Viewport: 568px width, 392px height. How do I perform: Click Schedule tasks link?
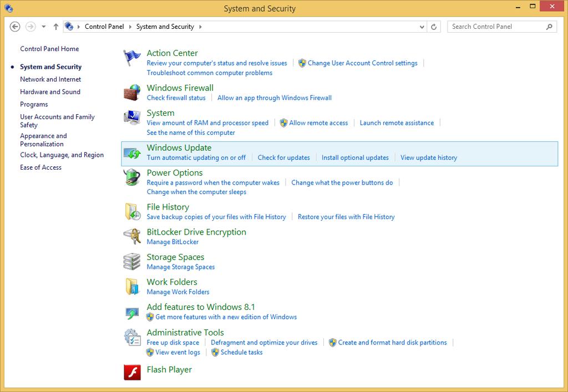pos(242,353)
